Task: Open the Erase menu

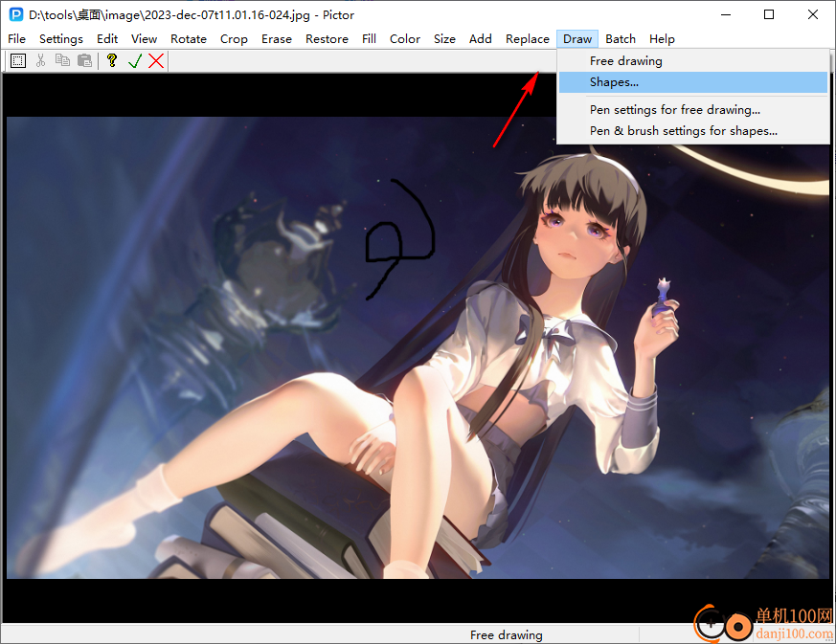Action: (x=276, y=39)
